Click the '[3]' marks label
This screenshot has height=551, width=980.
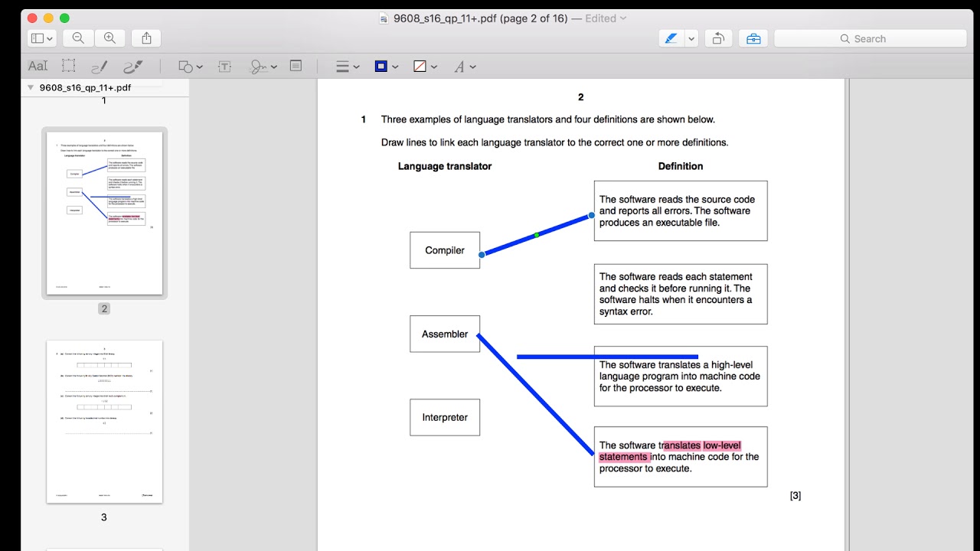tap(795, 496)
